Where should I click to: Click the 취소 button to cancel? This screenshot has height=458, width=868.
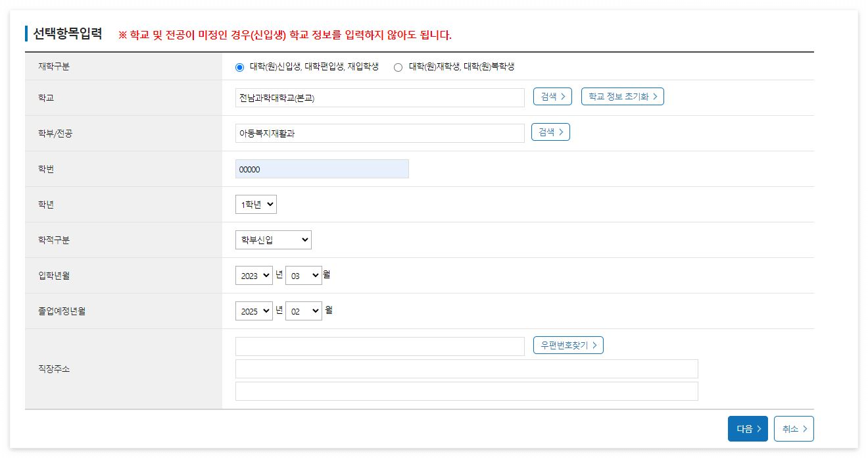(794, 428)
